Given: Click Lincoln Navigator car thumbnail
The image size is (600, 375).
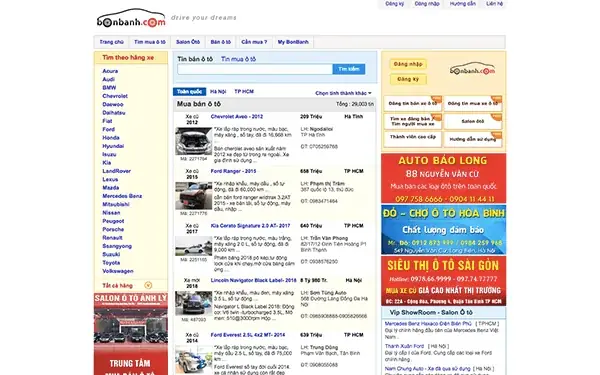Looking at the screenshot, I should coord(194,303).
